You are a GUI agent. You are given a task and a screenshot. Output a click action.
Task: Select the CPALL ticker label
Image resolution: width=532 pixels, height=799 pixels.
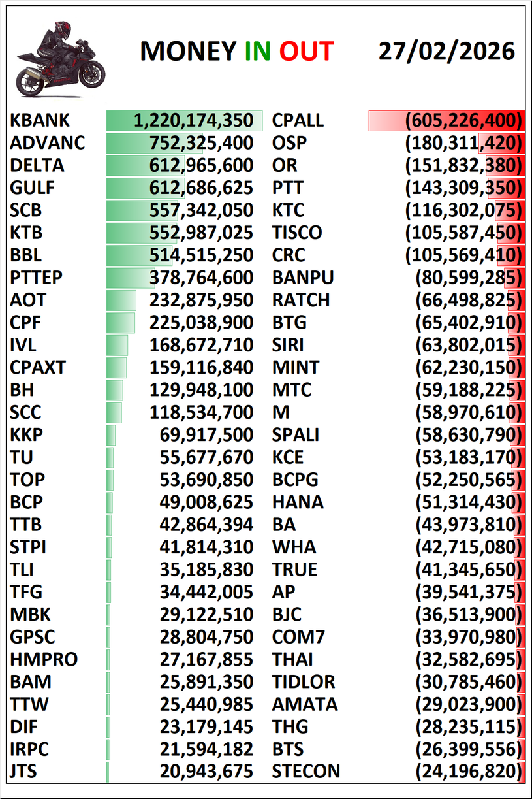pyautogui.click(x=297, y=120)
